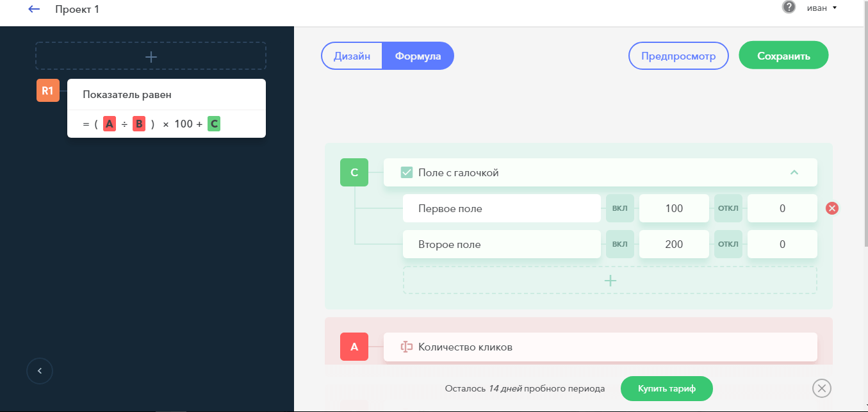Open the иван user dropdown menu
Viewport: 868px width, 412px height.
pos(821,8)
